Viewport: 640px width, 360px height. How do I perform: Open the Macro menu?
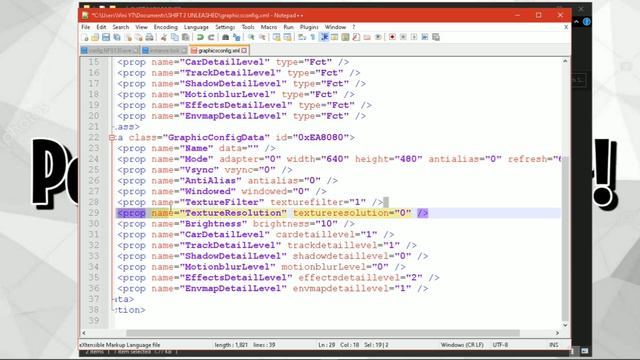coord(269,27)
